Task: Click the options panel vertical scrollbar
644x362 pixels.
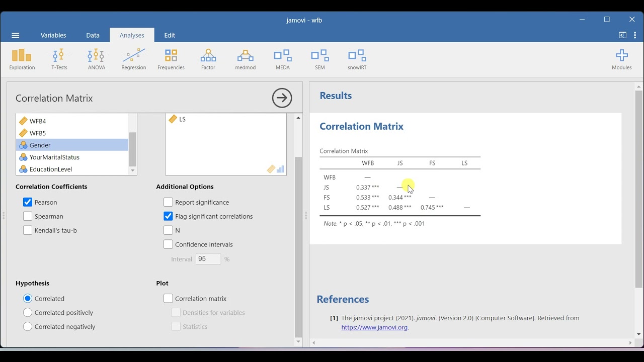Action: [298, 246]
